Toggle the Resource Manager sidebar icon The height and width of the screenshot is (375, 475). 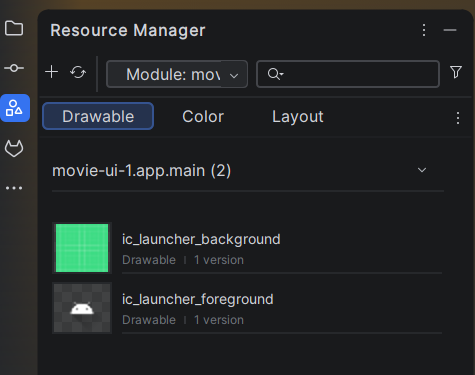[x=15, y=108]
